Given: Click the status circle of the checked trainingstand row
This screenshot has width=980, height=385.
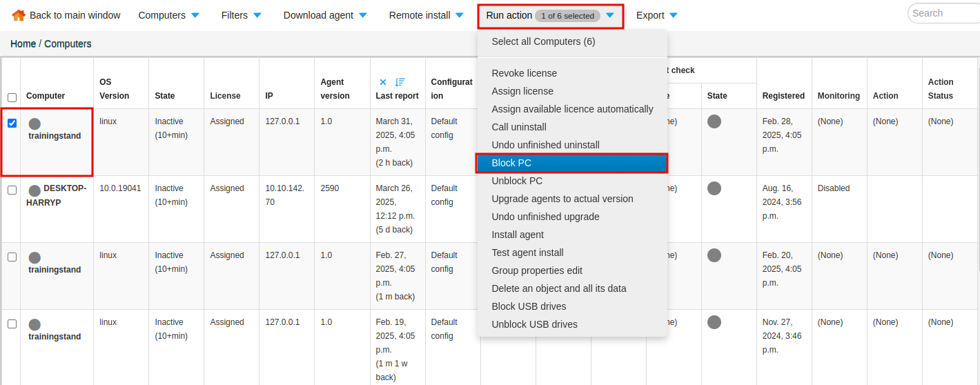Looking at the screenshot, I should tap(35, 124).
